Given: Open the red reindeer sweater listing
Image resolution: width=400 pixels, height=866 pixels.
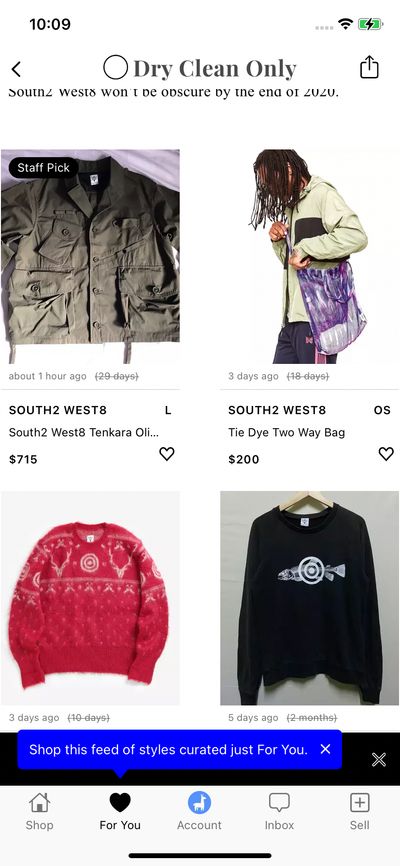Looking at the screenshot, I should click(x=90, y=598).
